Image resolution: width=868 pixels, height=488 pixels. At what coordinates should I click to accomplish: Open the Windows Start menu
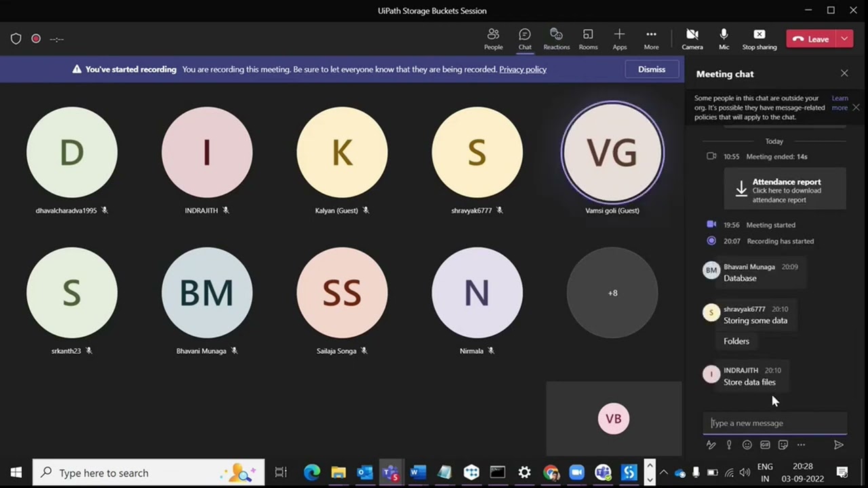pos(16,472)
